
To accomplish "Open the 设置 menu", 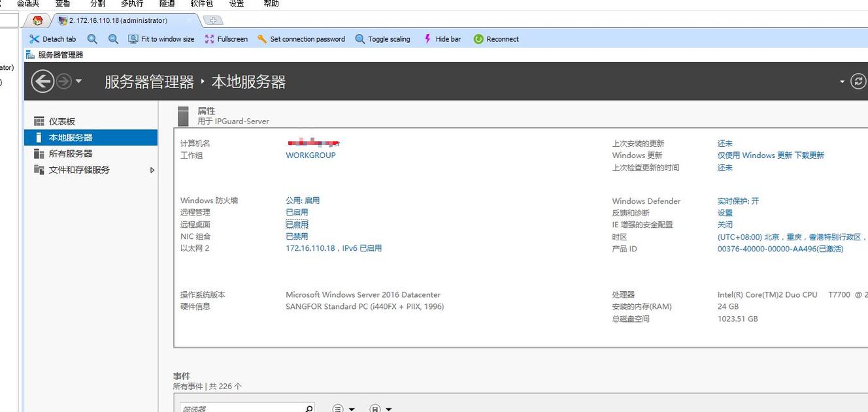I will tap(236, 4).
